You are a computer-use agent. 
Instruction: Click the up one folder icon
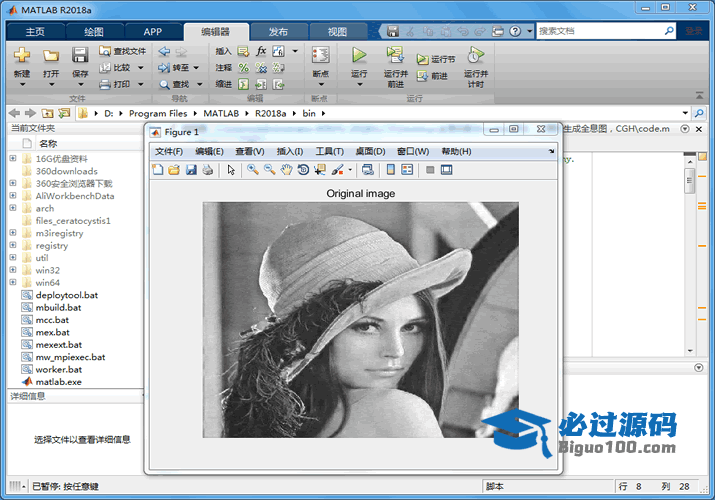pyautogui.click(x=47, y=113)
